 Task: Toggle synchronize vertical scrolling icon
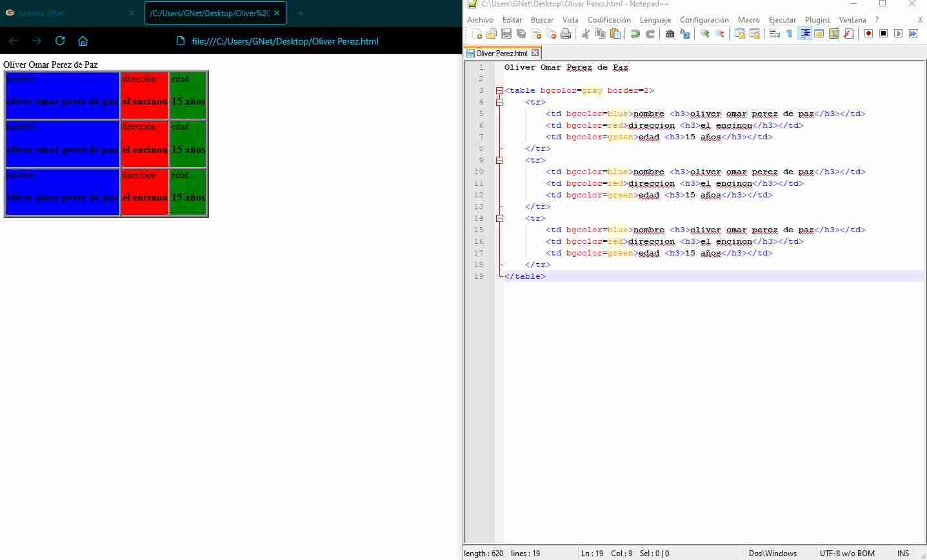pyautogui.click(x=740, y=34)
